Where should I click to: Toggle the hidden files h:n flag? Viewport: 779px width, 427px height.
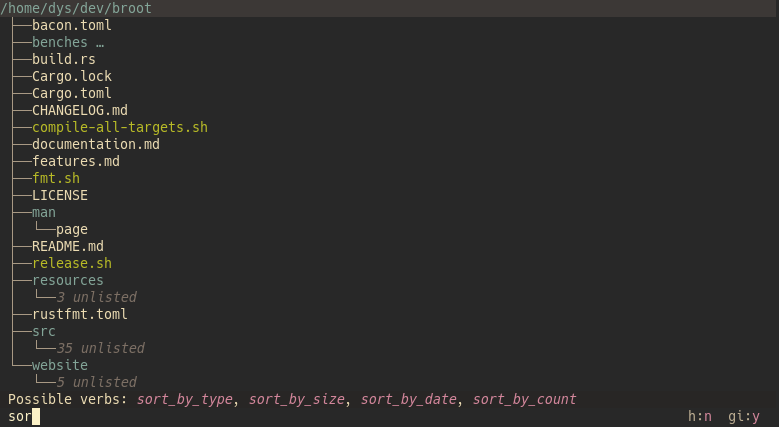tap(700, 416)
